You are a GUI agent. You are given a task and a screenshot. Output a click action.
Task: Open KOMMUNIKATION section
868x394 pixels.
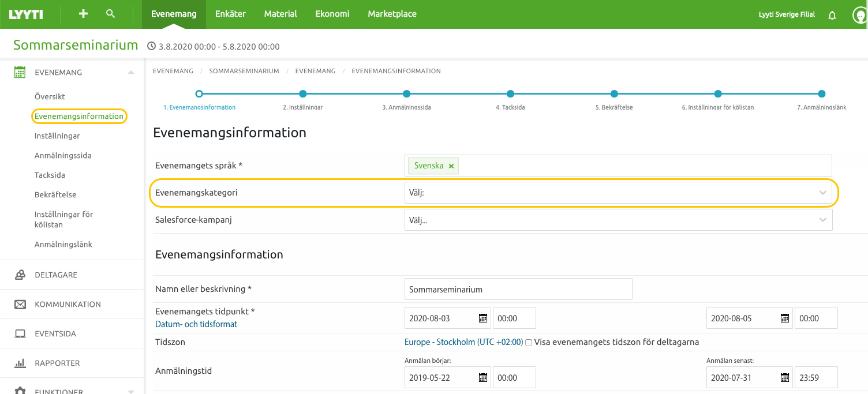coord(68,304)
